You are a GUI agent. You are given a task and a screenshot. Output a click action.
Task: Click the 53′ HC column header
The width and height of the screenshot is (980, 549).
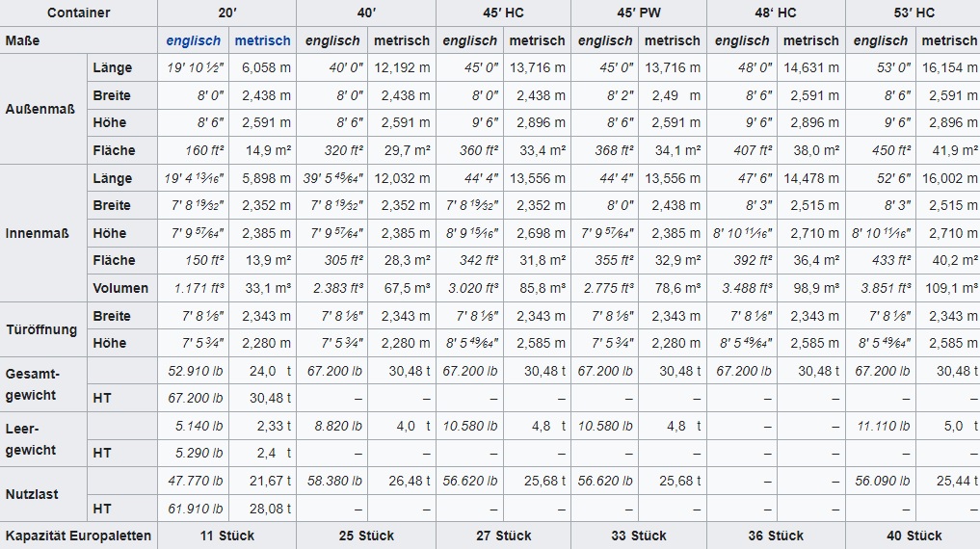coord(913,13)
